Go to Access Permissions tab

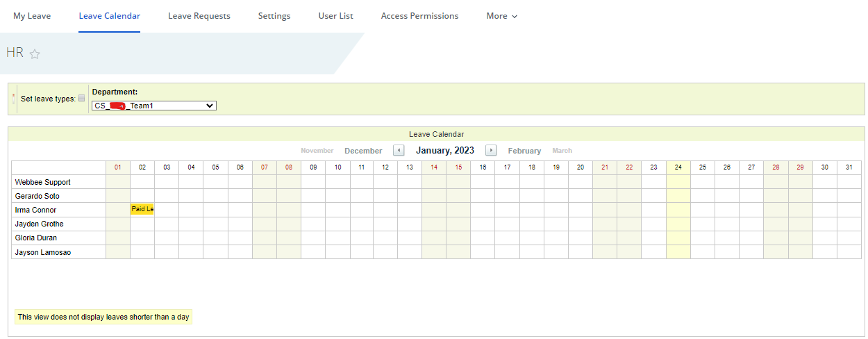[x=419, y=16]
